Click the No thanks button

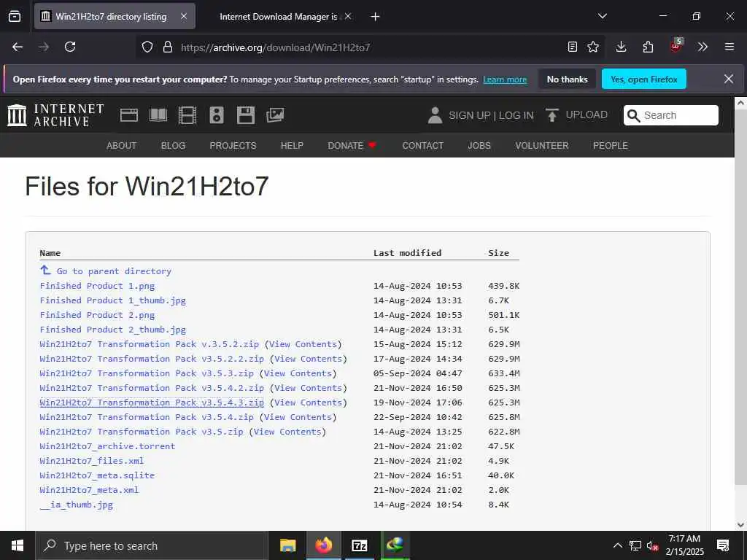point(568,79)
